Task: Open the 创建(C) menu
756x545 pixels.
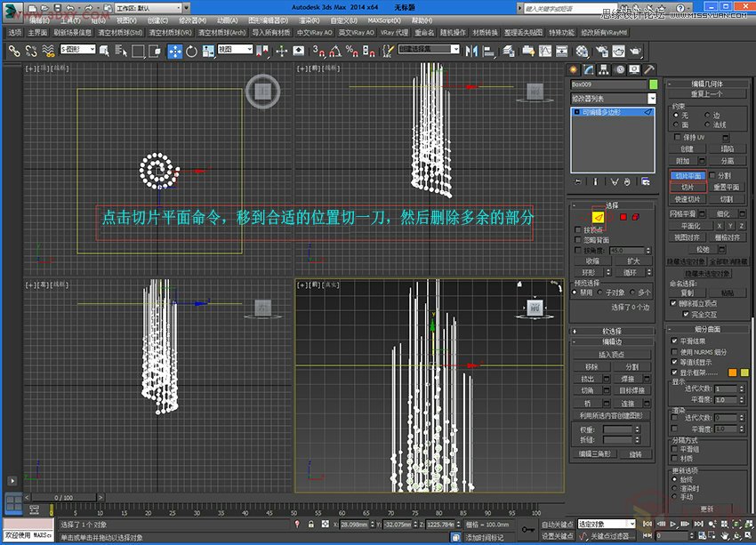Action: coord(157,20)
